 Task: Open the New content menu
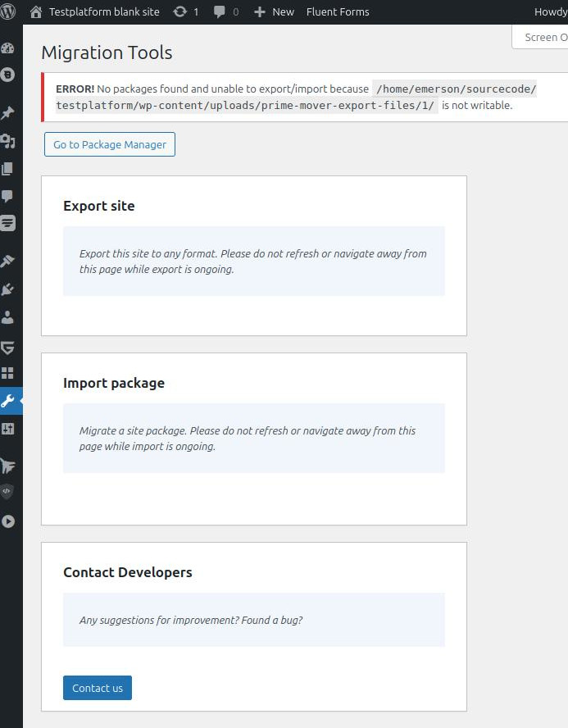274,11
